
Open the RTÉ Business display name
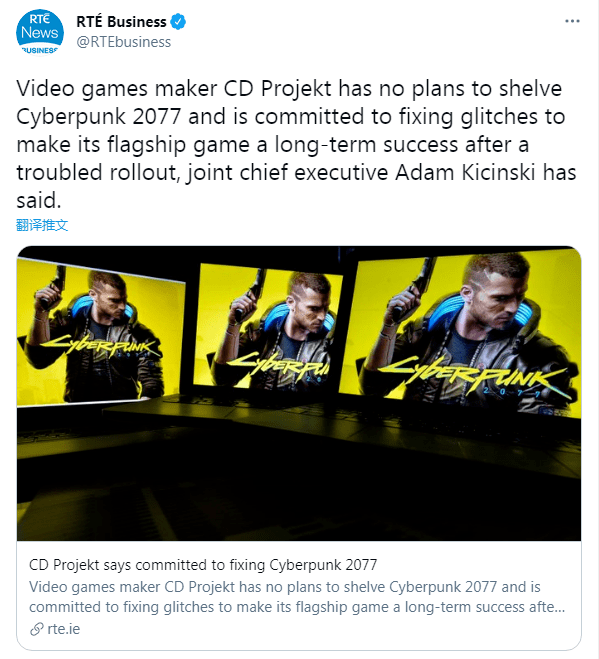coord(121,21)
